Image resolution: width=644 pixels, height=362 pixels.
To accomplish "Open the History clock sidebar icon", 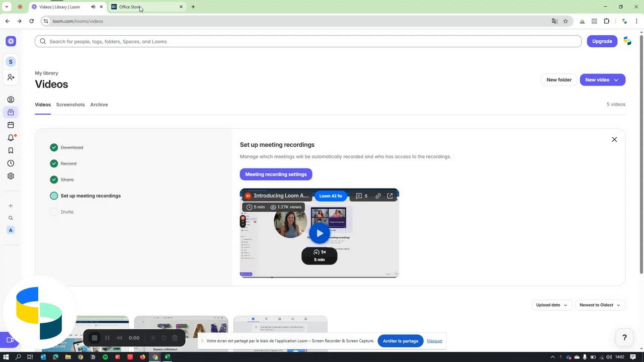I will [x=11, y=163].
